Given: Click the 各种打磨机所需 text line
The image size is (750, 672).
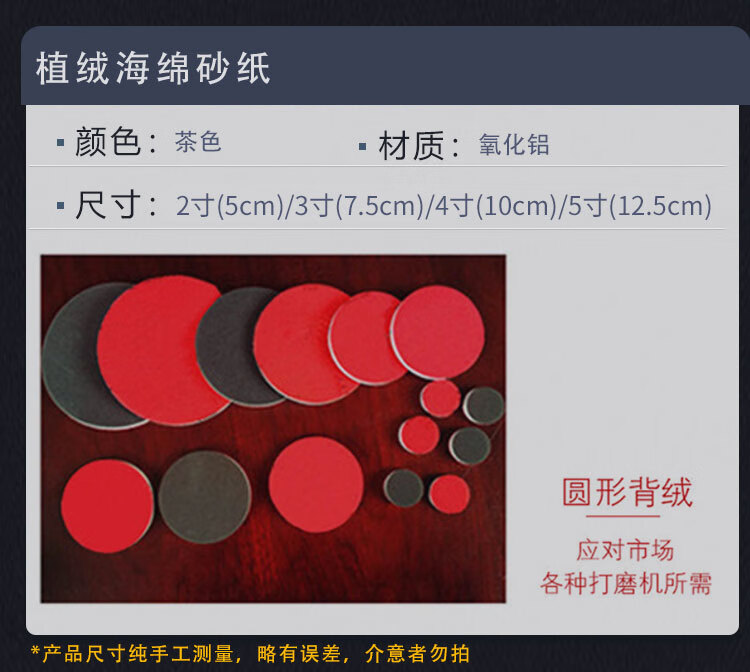Looking at the screenshot, I should [x=626, y=584].
